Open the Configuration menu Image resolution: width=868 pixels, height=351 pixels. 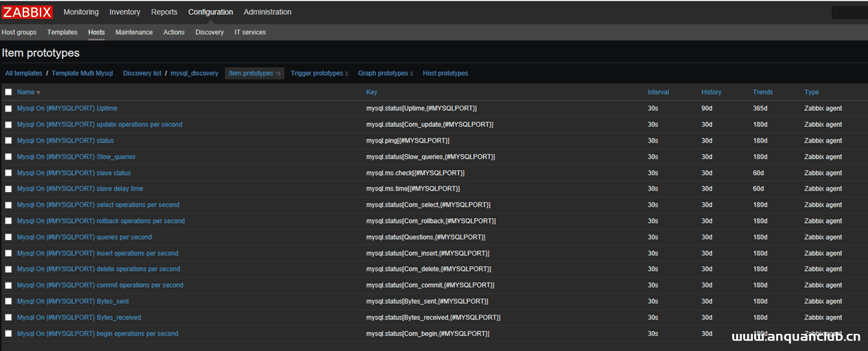click(211, 12)
